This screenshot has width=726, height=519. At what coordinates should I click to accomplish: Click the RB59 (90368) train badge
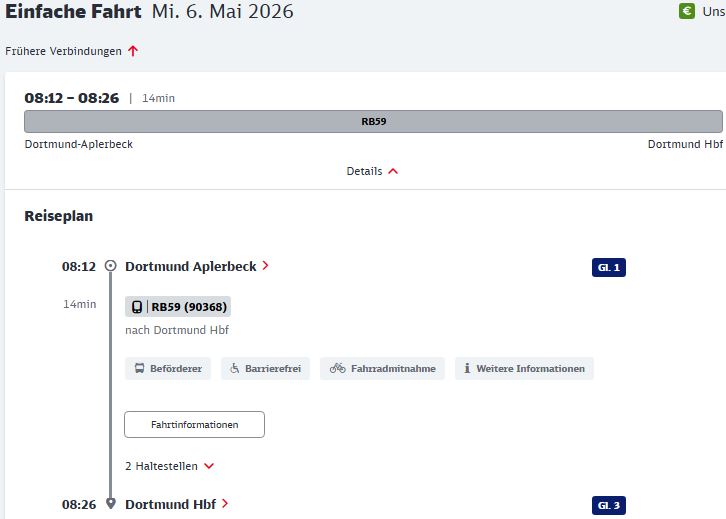click(x=178, y=307)
